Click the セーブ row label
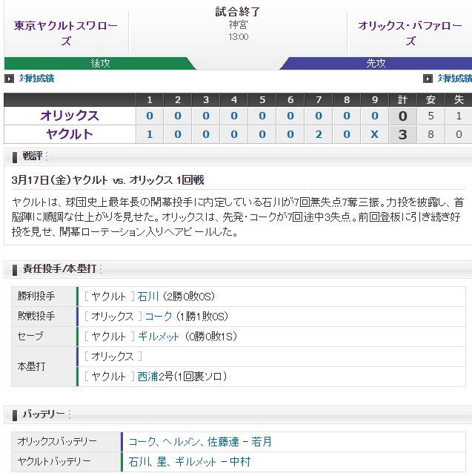The image size is (472, 476). click(30, 336)
